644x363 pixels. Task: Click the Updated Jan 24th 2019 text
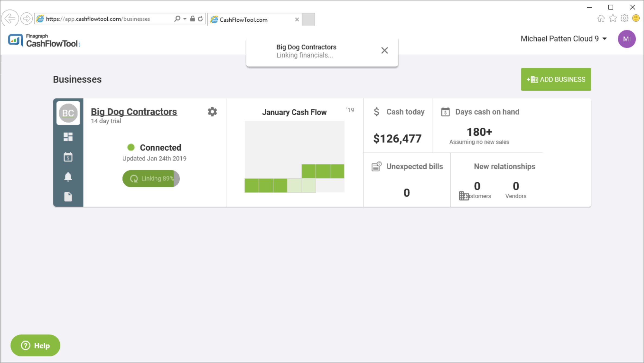154,158
